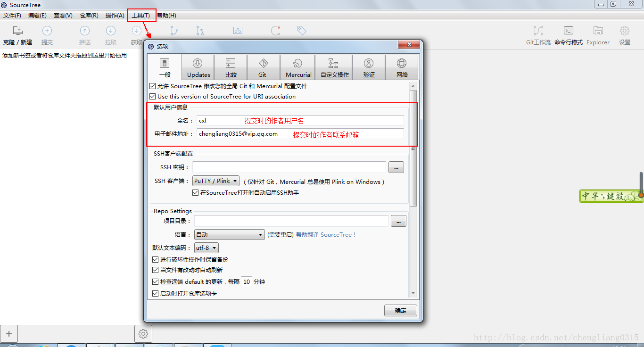Switch to the Mercurial options tab
This screenshot has height=347, width=644.
pos(298,67)
